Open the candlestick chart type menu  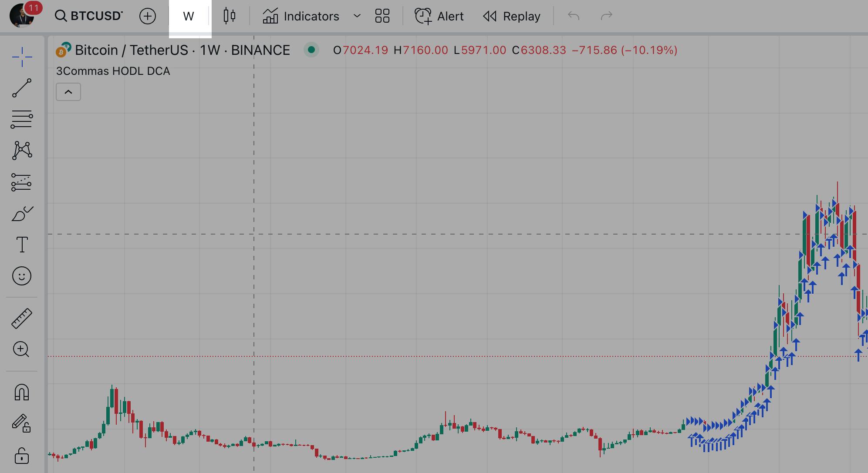(230, 16)
